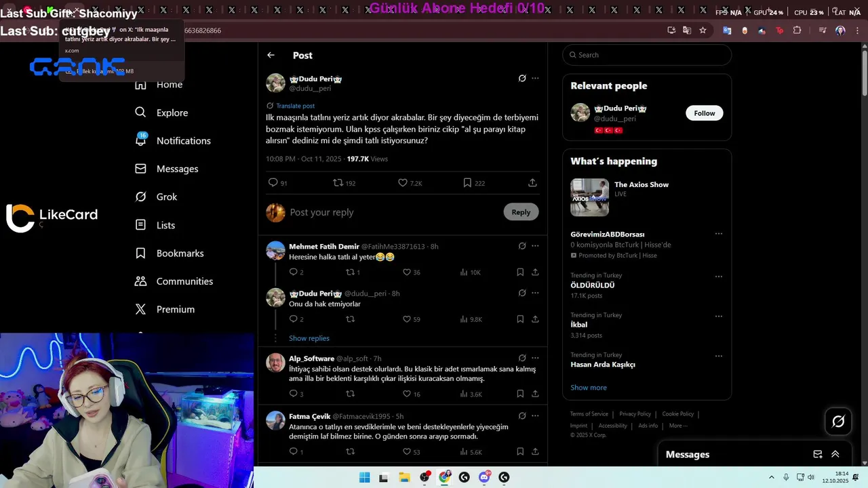Comment on Alp_Software's reply (3)
Image resolution: width=868 pixels, height=488 pixels.
pyautogui.click(x=294, y=393)
